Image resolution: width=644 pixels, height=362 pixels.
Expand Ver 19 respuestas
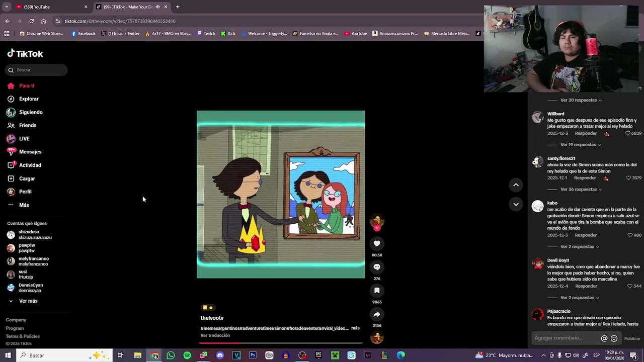(581, 145)
